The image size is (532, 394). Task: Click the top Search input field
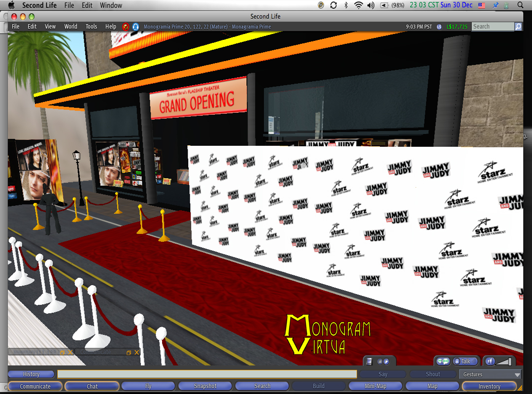click(493, 27)
